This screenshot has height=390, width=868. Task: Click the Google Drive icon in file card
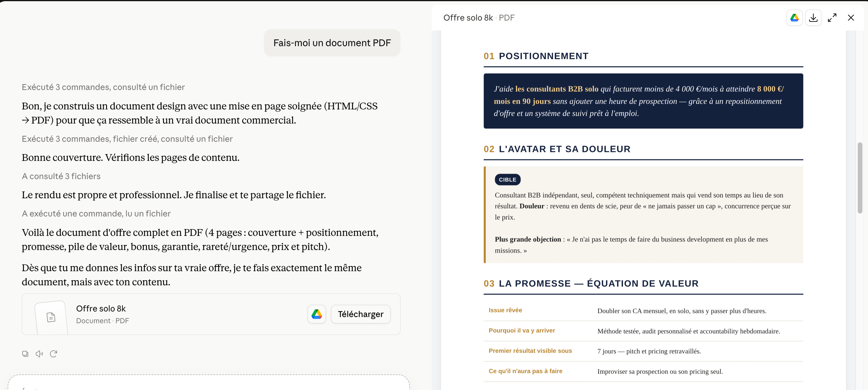coord(316,314)
